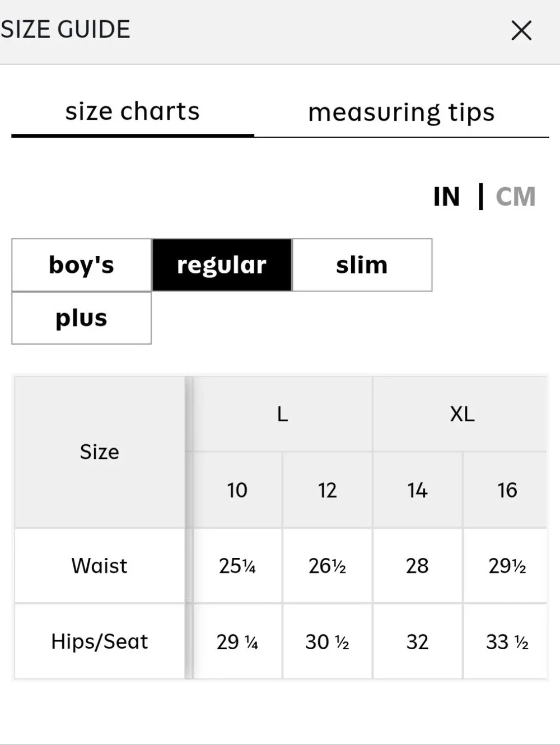Switch units to CM
This screenshot has height=745, width=560.
pyautogui.click(x=516, y=197)
